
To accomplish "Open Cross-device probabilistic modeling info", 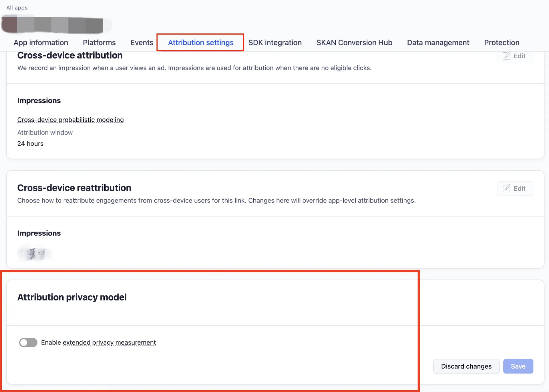I will (x=70, y=120).
